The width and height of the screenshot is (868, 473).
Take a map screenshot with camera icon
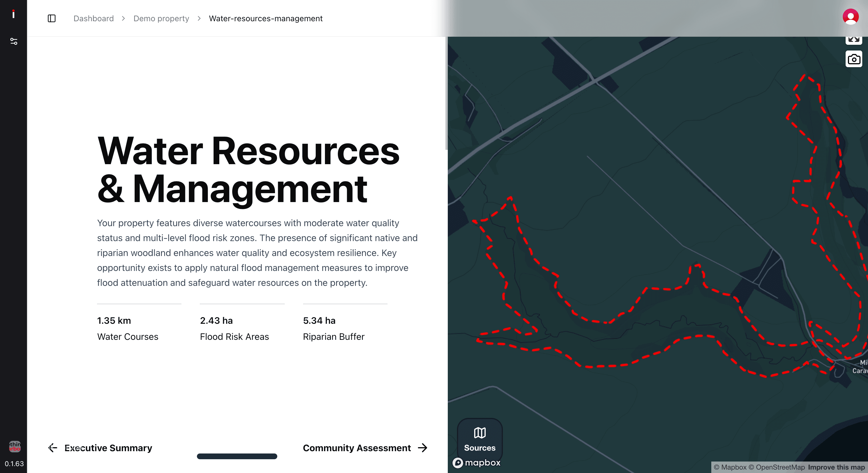(854, 59)
